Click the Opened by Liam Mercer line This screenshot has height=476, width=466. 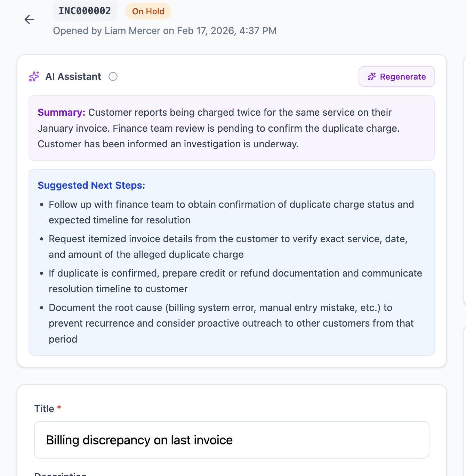click(x=165, y=31)
